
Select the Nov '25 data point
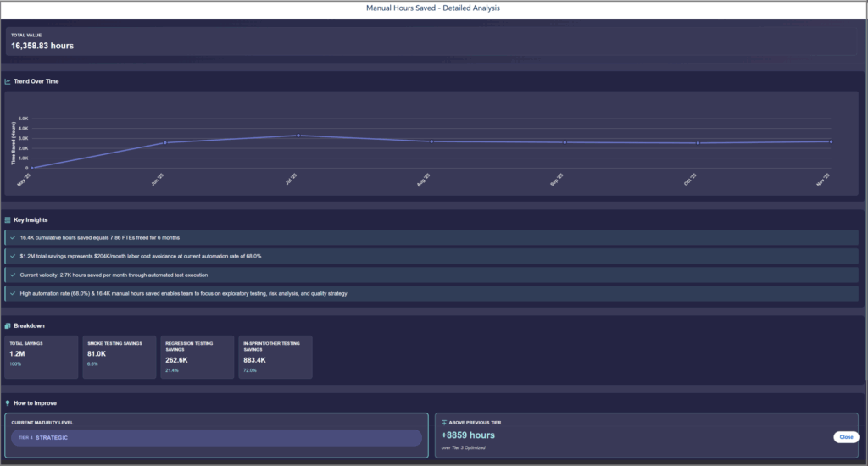(x=831, y=141)
